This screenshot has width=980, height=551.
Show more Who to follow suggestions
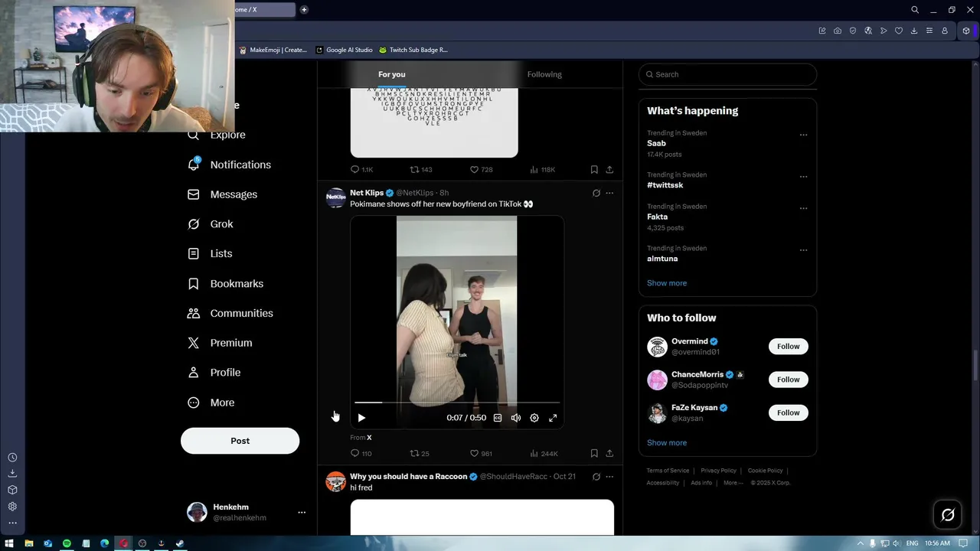667,443
